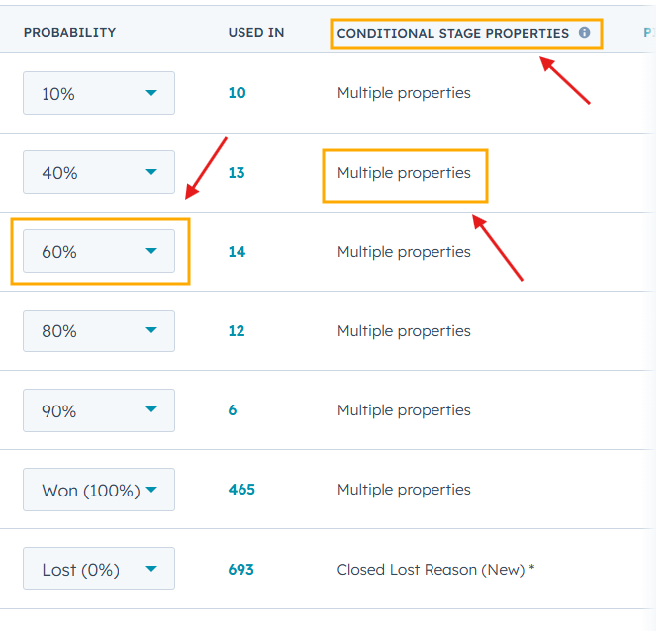Open the 80% probability dropdown

pos(99,330)
